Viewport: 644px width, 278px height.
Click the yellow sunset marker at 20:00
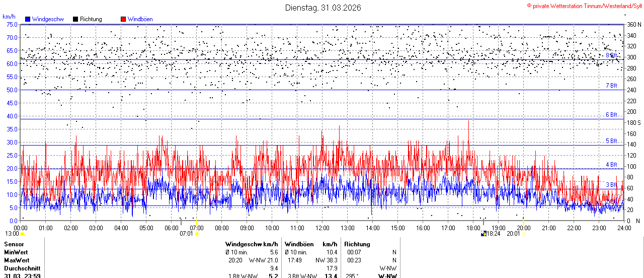coord(523,221)
